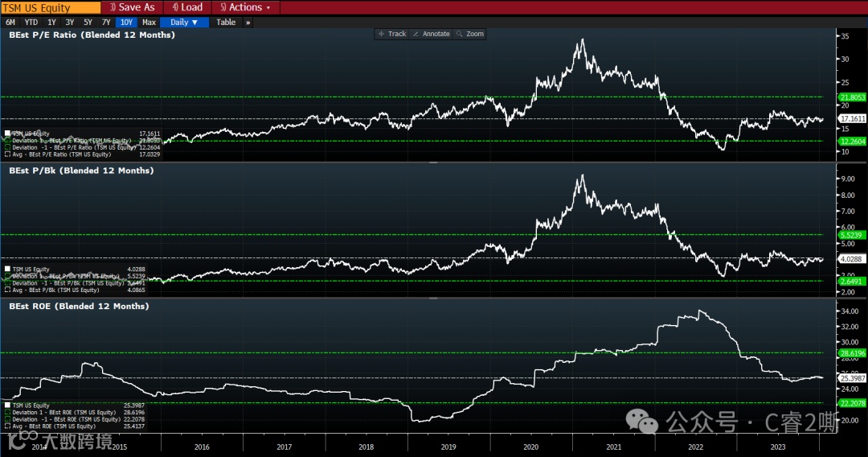Select the 7Y time range
The width and height of the screenshot is (868, 457).
click(106, 23)
